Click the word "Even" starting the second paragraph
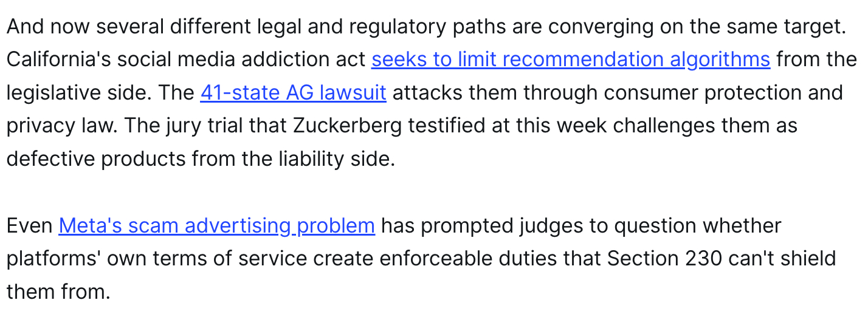The width and height of the screenshot is (868, 317). click(29, 225)
